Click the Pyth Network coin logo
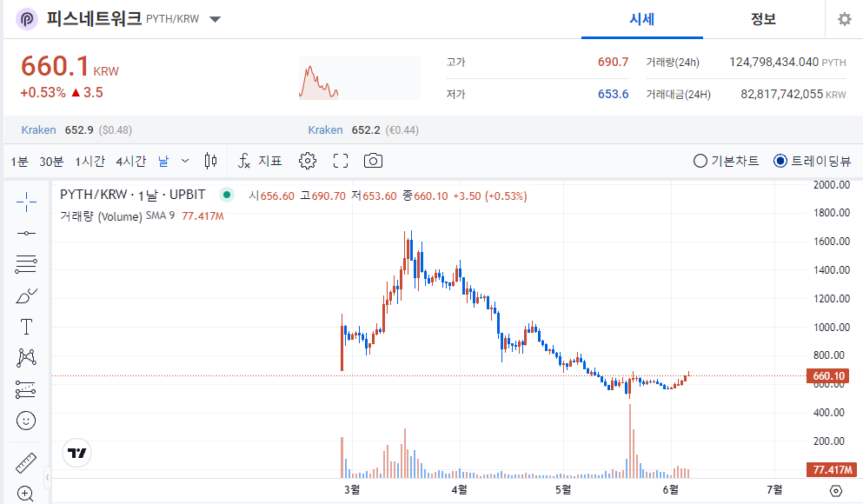This screenshot has width=863, height=504. tap(26, 19)
